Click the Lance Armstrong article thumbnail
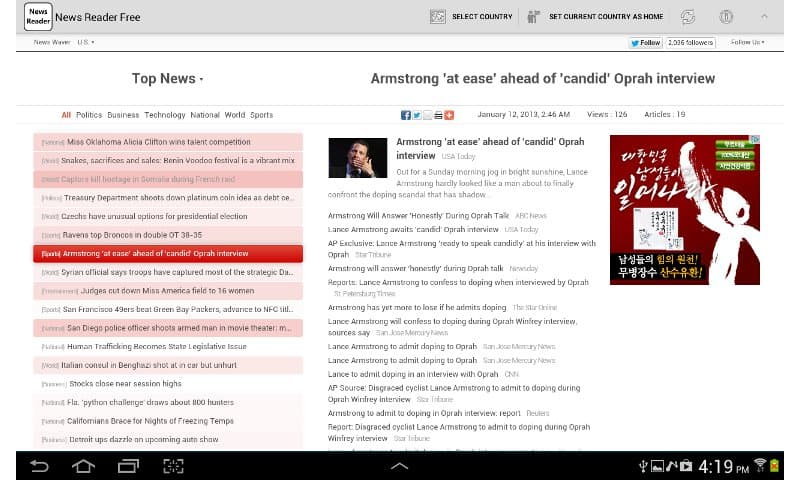 (x=357, y=158)
